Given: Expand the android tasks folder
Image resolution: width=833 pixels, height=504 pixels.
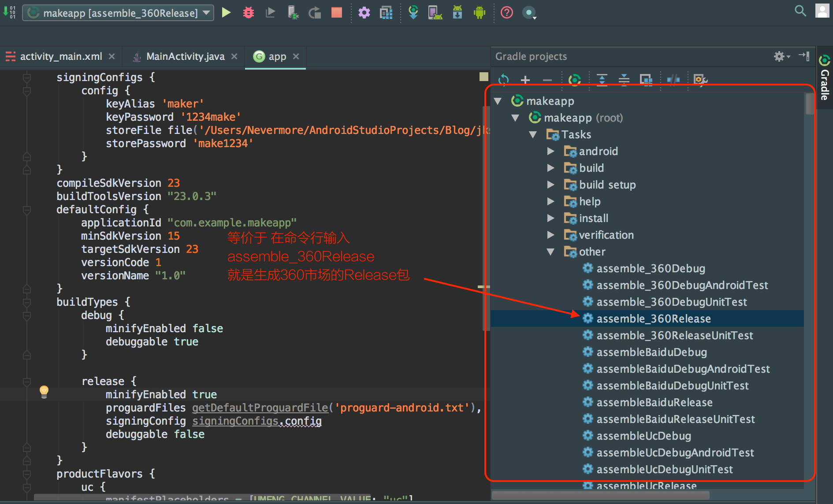Looking at the screenshot, I should pyautogui.click(x=550, y=152).
